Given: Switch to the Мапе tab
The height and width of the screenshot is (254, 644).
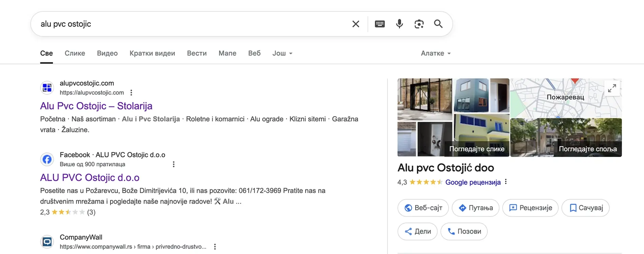Looking at the screenshot, I should pos(227,53).
